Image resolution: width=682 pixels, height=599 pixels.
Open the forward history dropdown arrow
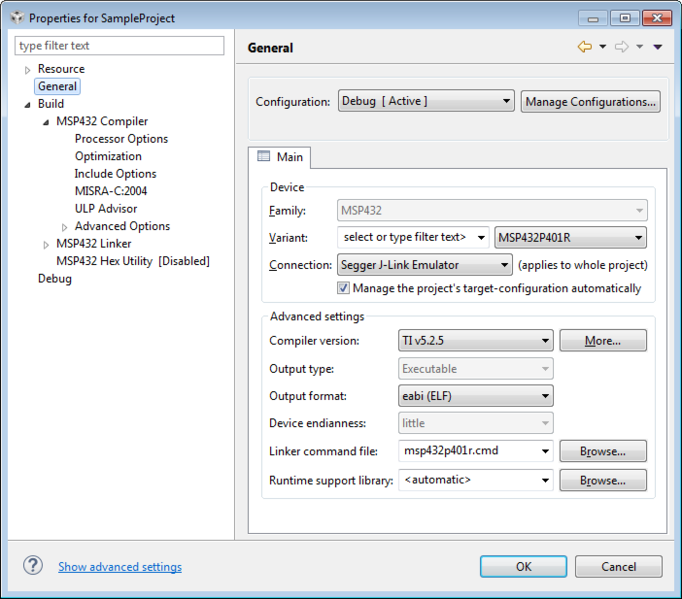639,47
